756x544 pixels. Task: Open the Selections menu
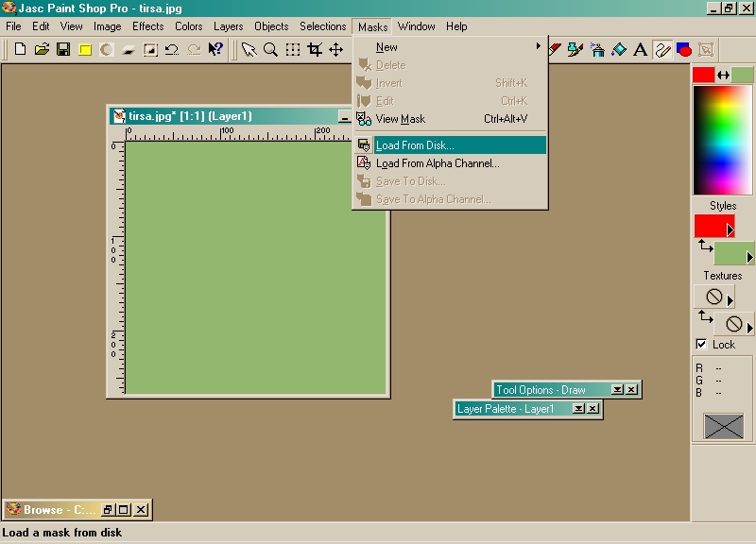tap(322, 26)
